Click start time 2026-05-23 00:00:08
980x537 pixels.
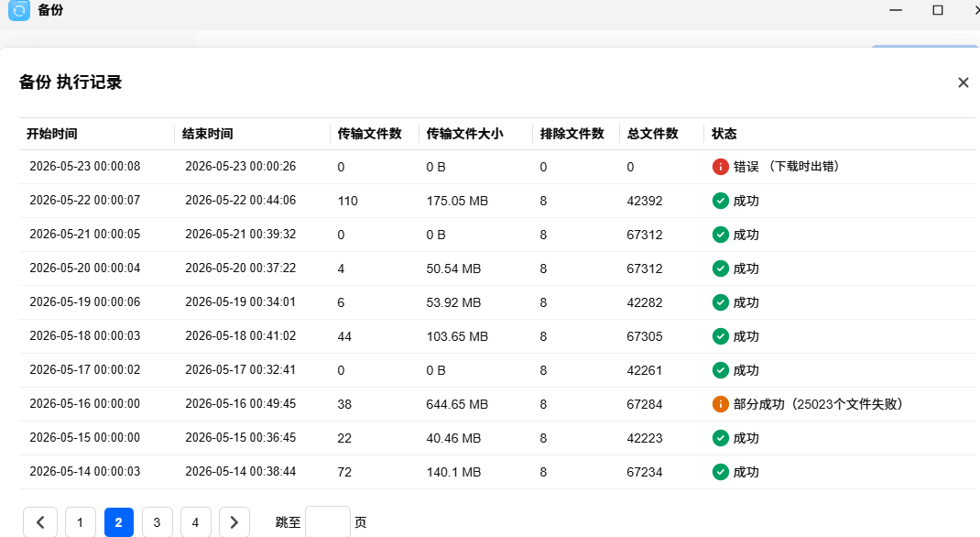pyautogui.click(x=85, y=166)
